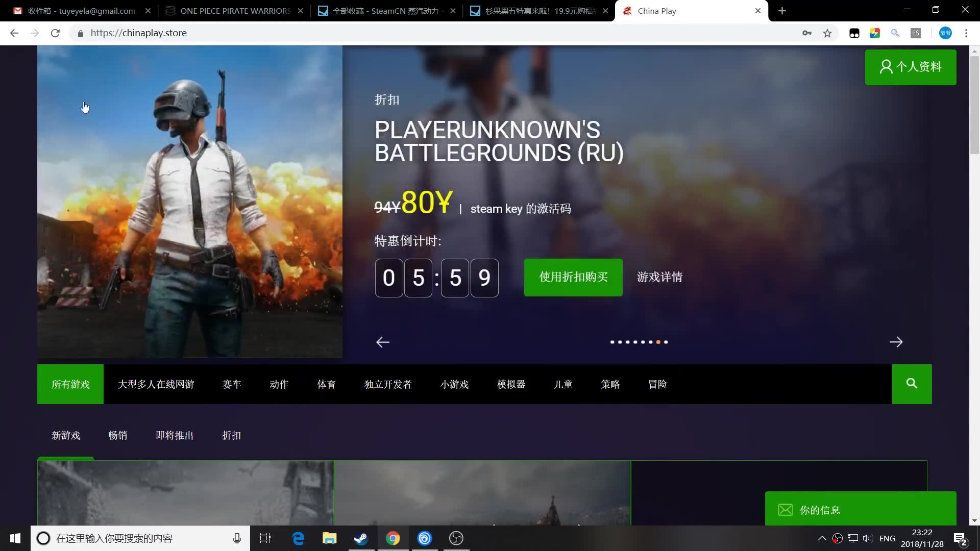Select the 赛车 racing category
This screenshot has height=551, width=980.
pos(232,384)
